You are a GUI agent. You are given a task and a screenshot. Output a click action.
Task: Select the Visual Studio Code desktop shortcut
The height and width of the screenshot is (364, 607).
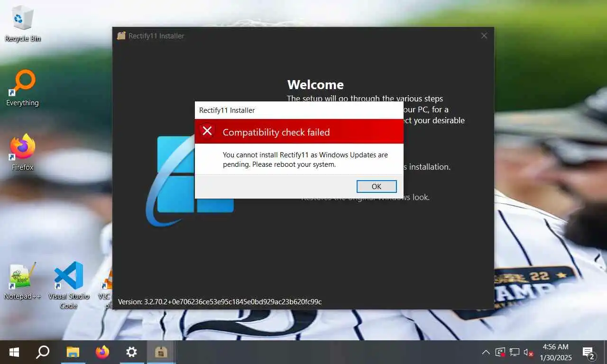pyautogui.click(x=68, y=285)
